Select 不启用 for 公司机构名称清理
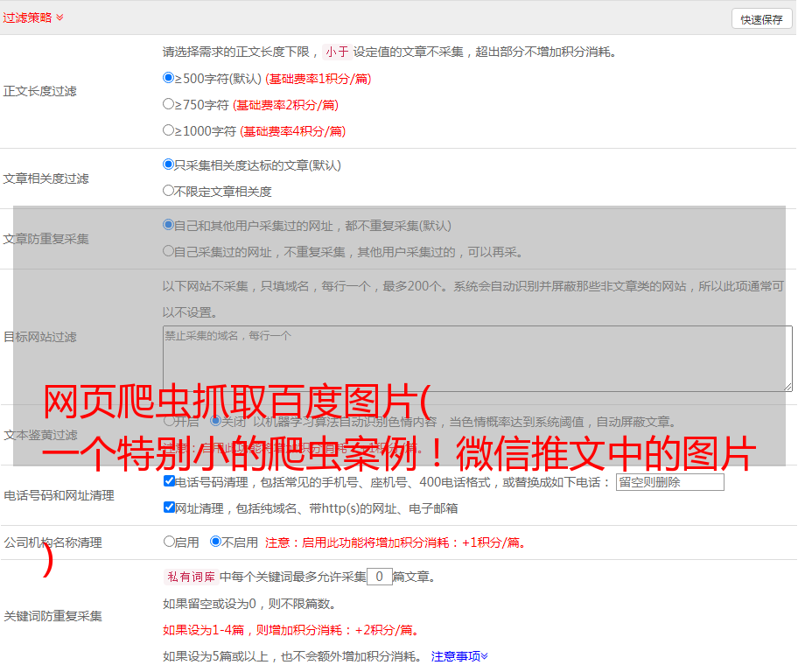Screen dimensions: 798x672 (x=215, y=542)
